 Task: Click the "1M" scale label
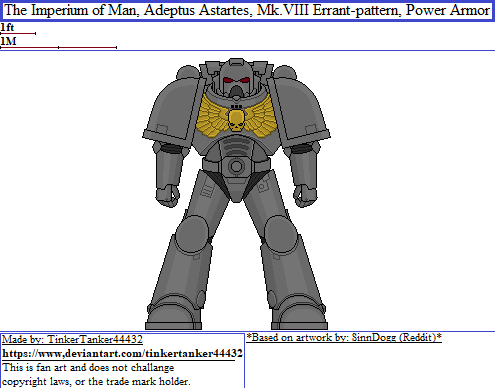pos(8,41)
